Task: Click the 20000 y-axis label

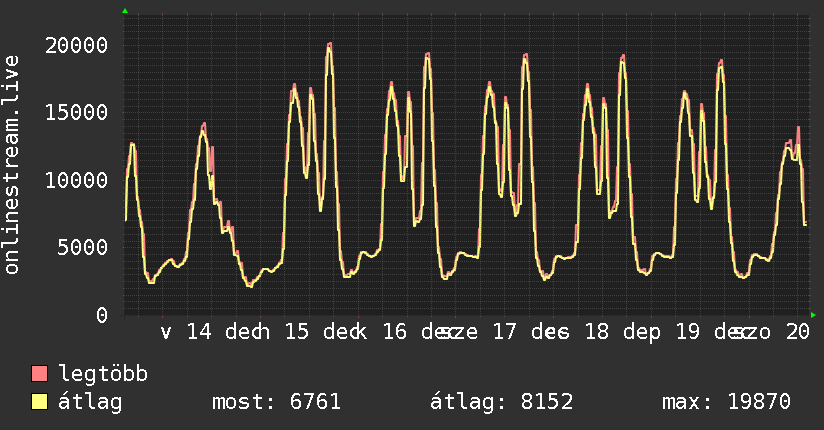Action: point(77,46)
